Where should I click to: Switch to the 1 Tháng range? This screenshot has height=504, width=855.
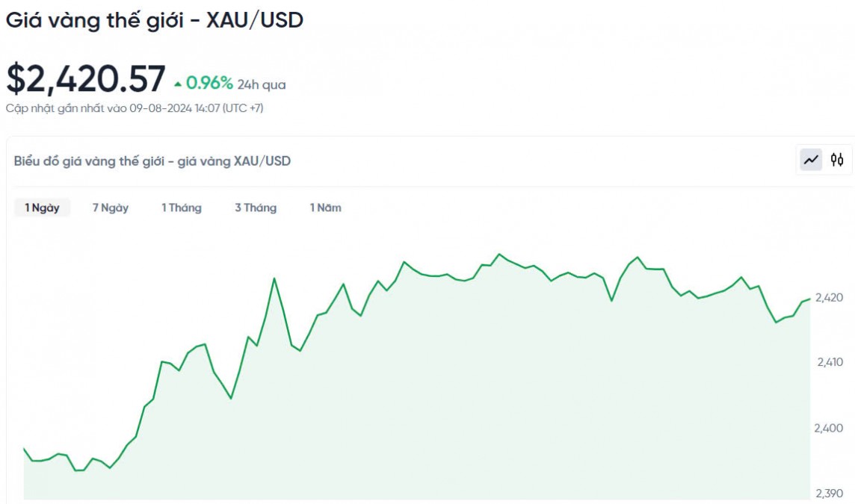pyautogui.click(x=182, y=208)
